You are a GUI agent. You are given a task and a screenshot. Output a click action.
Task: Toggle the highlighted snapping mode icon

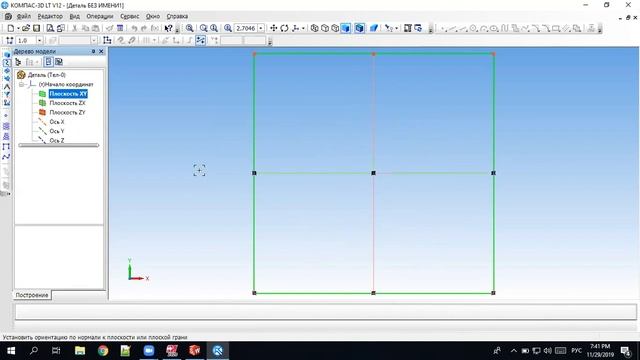(x=200, y=40)
